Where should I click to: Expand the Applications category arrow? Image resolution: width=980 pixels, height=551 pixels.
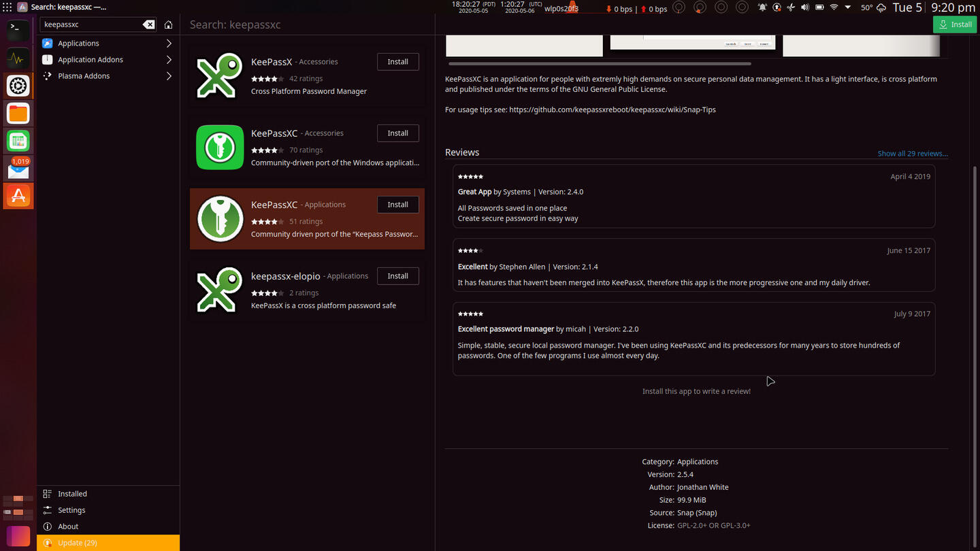pyautogui.click(x=169, y=44)
